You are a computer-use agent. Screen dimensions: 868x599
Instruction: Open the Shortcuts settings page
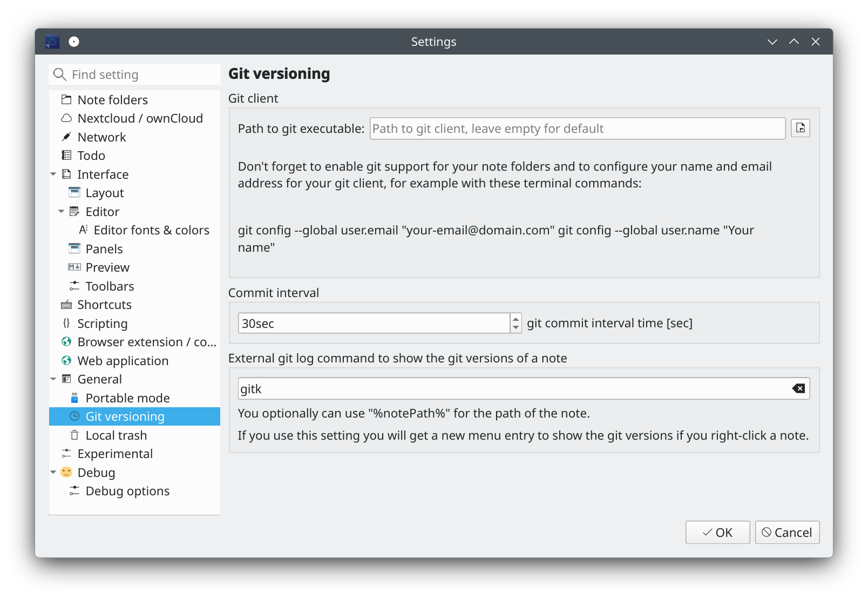click(x=104, y=305)
